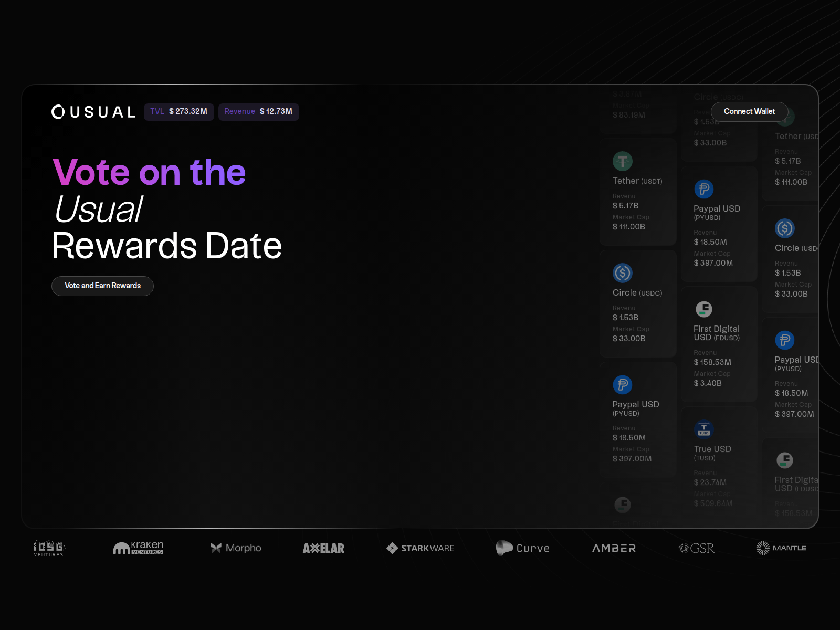Click the $509.64M market cap value
840x630 pixels.
713,503
